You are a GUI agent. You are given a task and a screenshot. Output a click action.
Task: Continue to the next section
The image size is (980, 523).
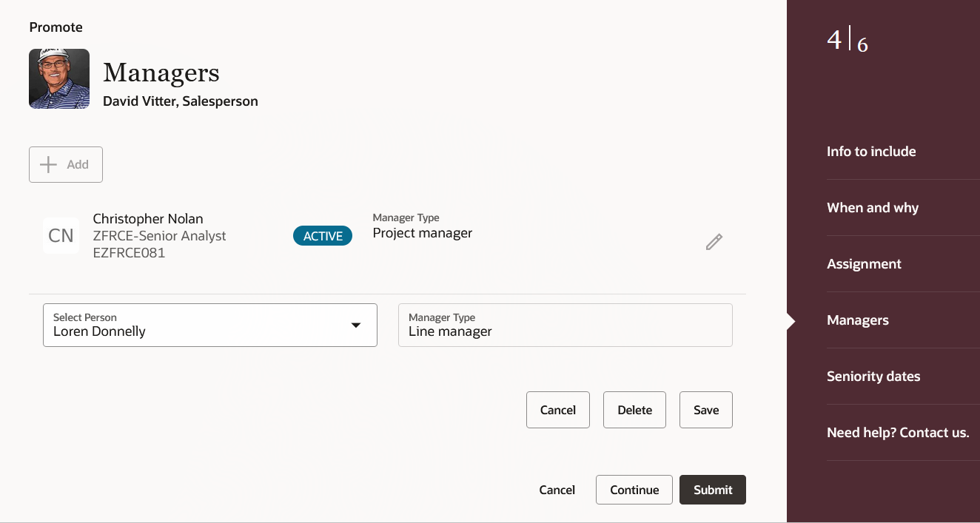tap(634, 490)
